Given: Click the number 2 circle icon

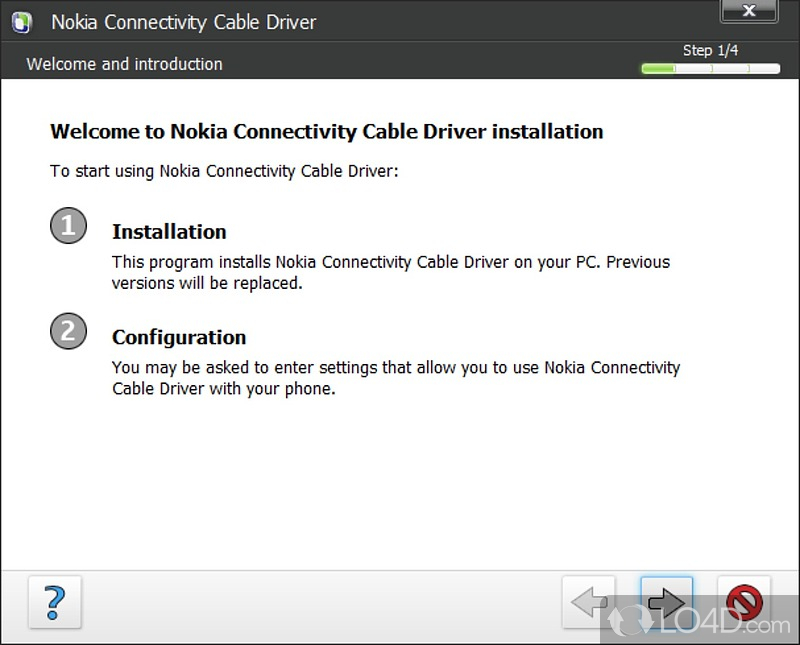Looking at the screenshot, I should point(68,331).
